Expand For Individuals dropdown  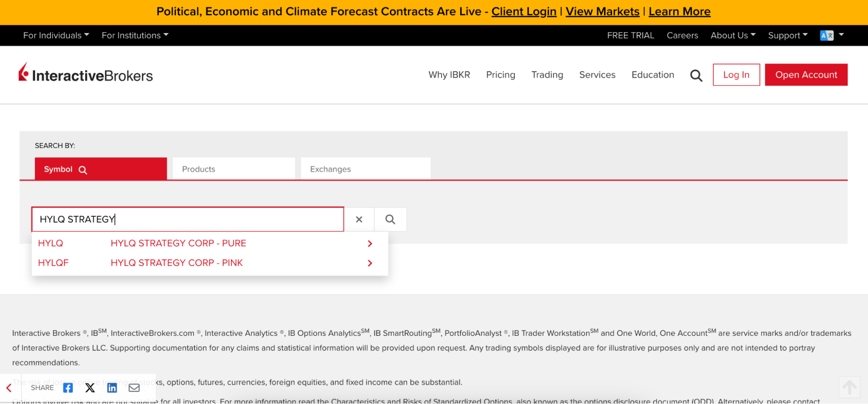[x=56, y=36]
